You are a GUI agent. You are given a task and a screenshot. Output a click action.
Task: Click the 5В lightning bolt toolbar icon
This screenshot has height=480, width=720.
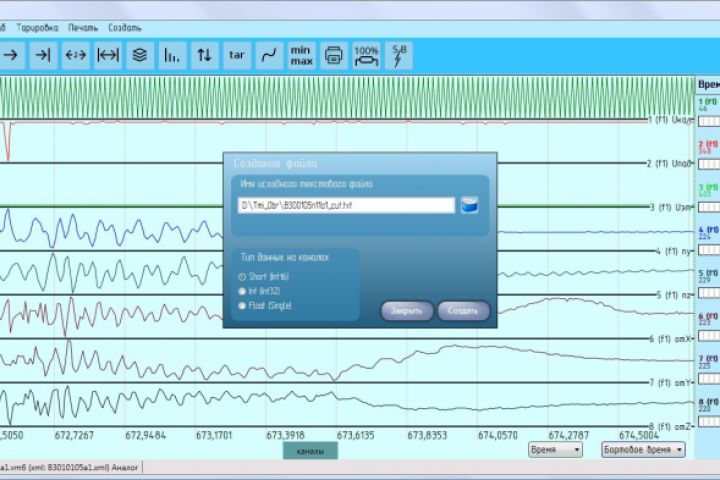(x=399, y=55)
